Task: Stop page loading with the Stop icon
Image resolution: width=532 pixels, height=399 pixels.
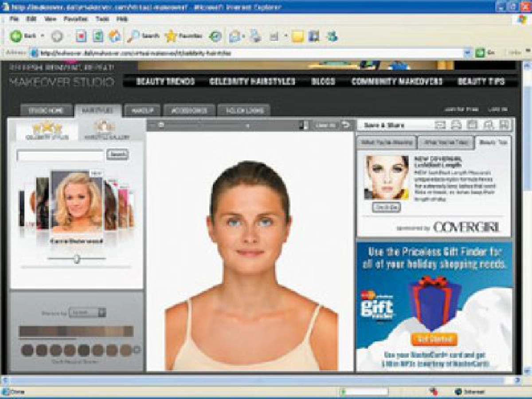Action: pyautogui.click(x=81, y=36)
